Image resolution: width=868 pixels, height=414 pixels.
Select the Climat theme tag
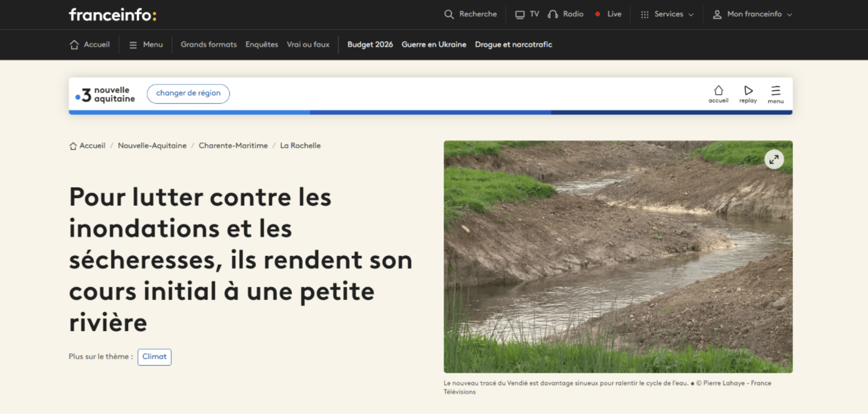pos(154,357)
